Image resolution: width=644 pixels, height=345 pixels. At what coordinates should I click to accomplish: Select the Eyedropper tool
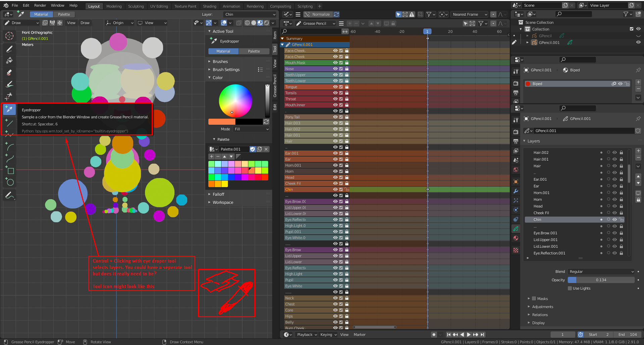coord(9,109)
